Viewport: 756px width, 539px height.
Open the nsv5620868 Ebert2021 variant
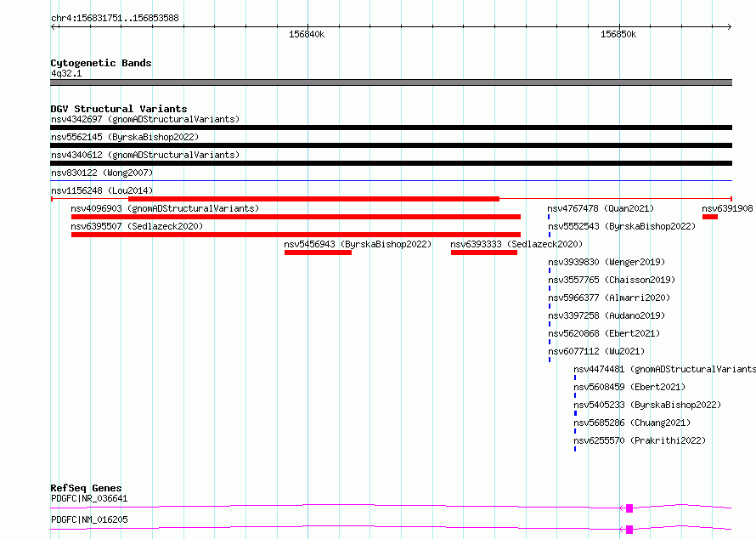click(604, 333)
